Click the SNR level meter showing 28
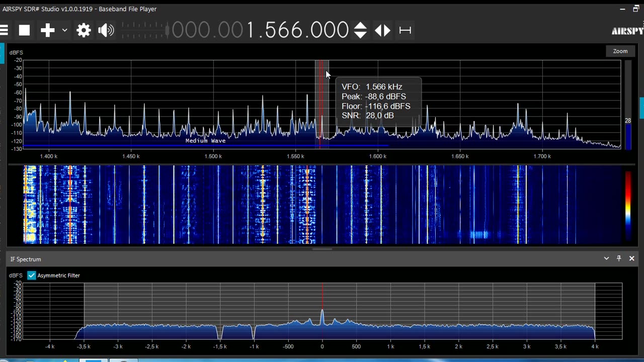Image resolution: width=644 pixels, height=362 pixels. tap(628, 105)
